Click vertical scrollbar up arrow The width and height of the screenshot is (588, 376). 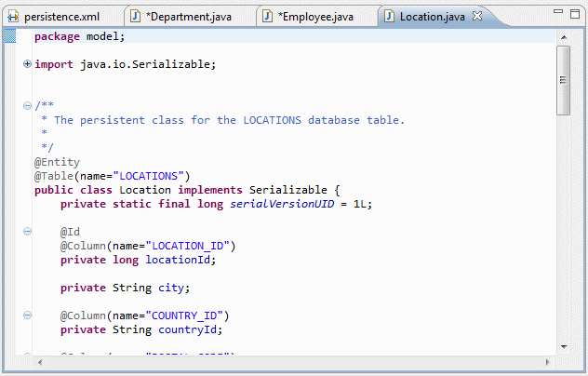(x=564, y=37)
